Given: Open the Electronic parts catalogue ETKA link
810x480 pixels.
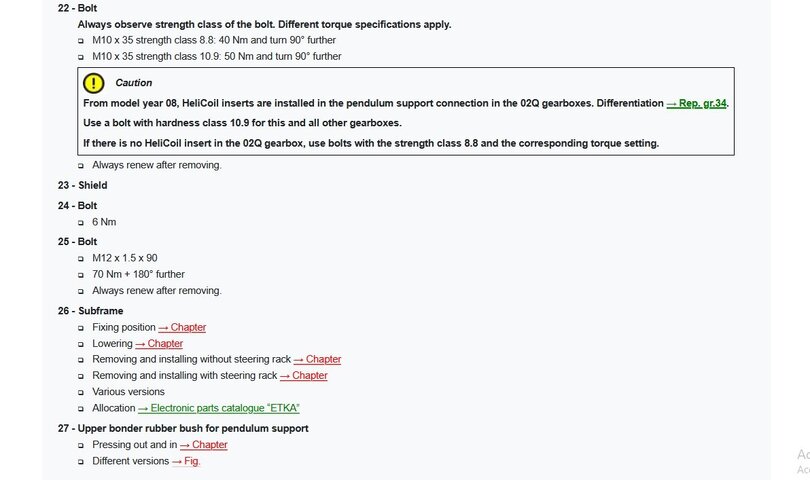Looking at the screenshot, I should 219,408.
